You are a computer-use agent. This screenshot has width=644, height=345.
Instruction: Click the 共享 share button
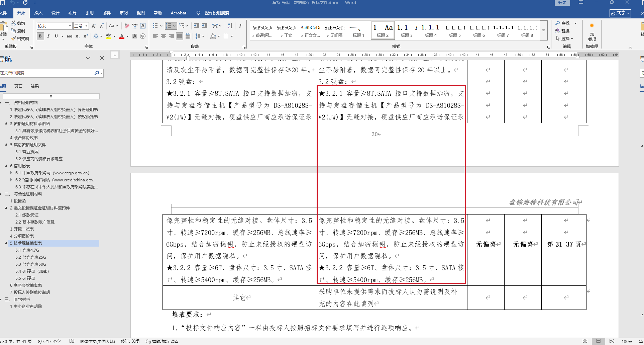(620, 13)
